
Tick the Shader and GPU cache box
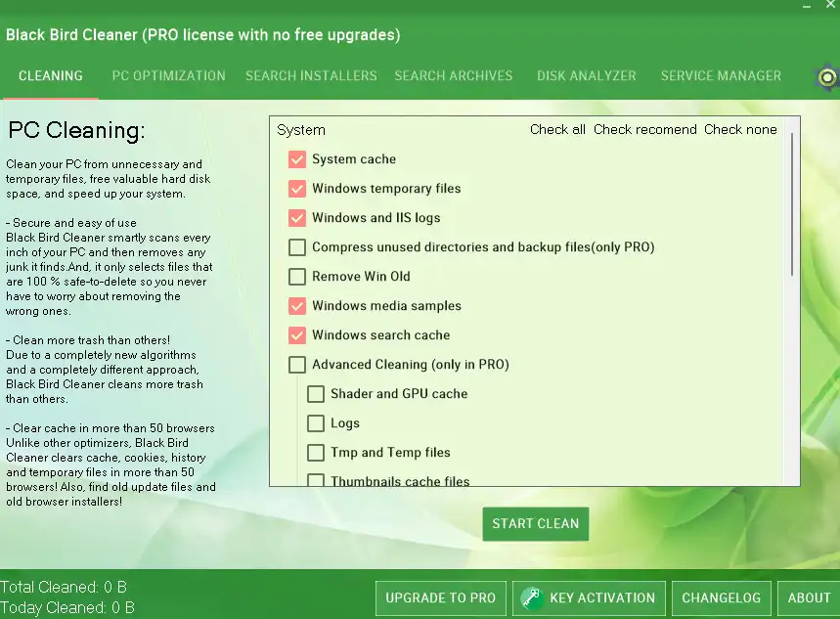[x=316, y=394]
